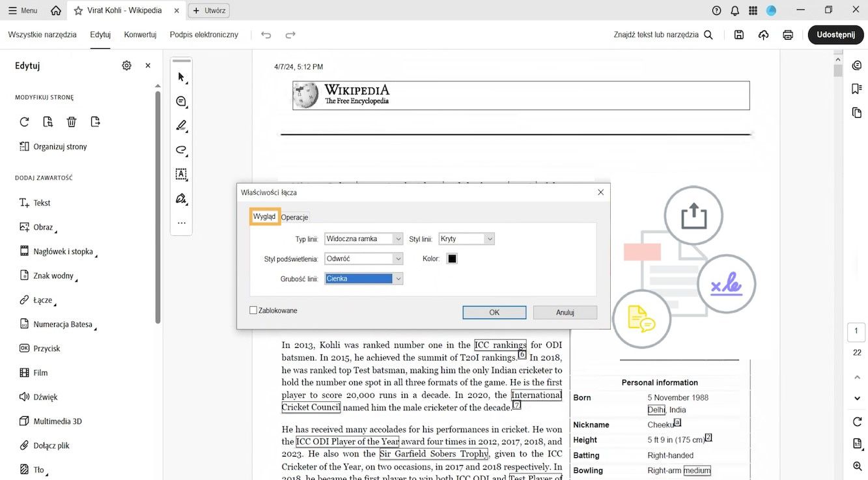Select the Edytuj toolbar tab

point(100,35)
